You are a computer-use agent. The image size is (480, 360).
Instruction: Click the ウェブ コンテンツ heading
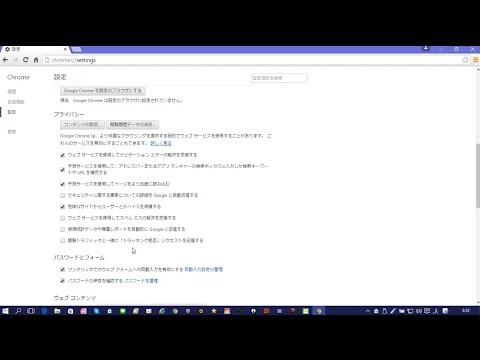[75, 298]
